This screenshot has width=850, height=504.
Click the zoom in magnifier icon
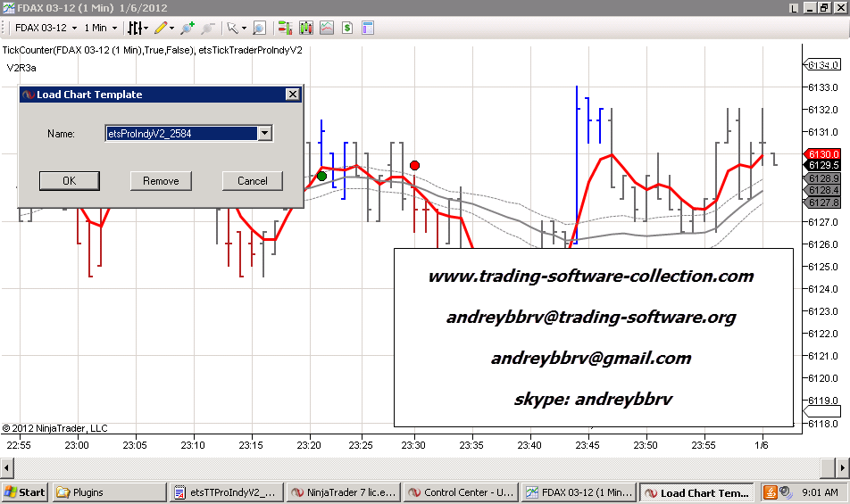187,28
